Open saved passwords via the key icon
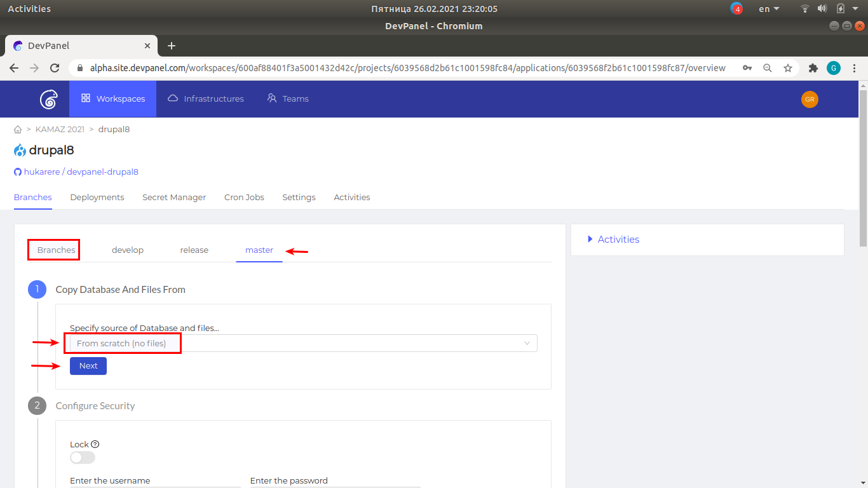Screen dimensions: 868x488 pyautogui.click(x=747, y=67)
